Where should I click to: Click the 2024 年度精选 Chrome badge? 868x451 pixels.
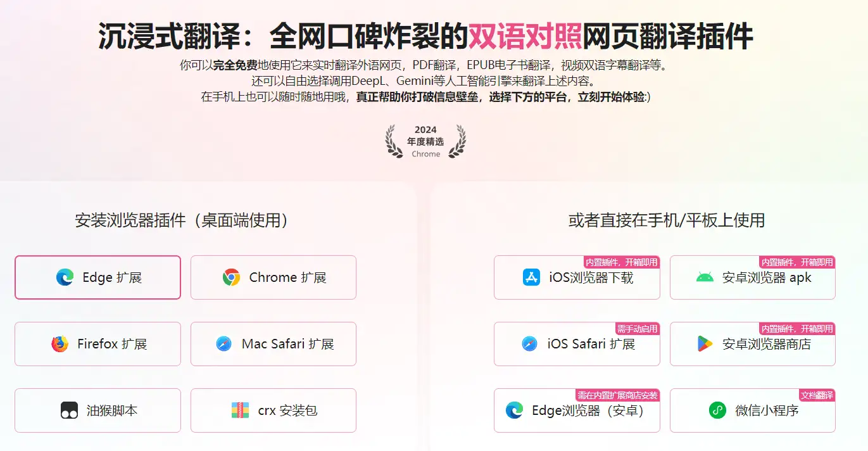pos(425,141)
